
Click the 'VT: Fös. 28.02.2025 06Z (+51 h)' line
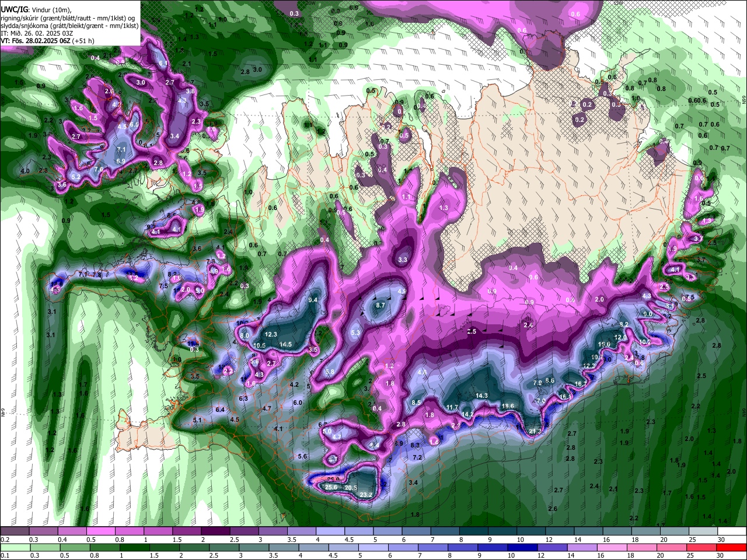point(47,41)
